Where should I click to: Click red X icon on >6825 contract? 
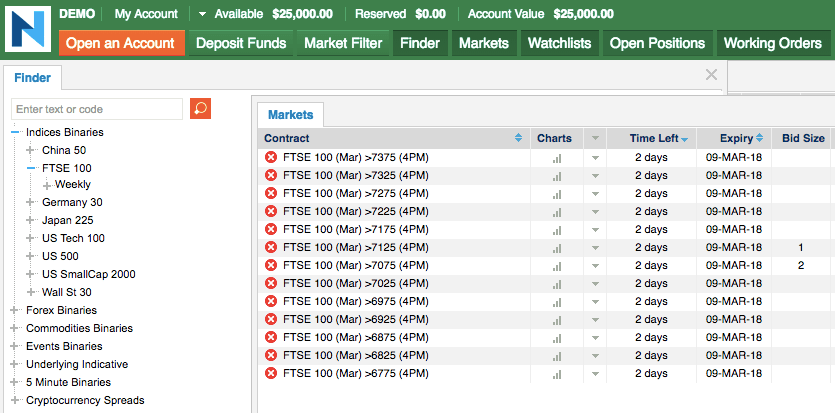(271, 355)
